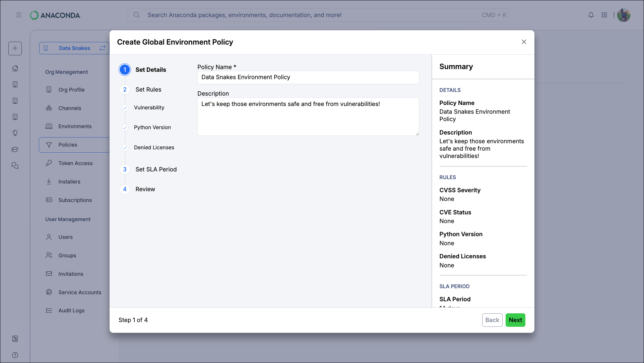Screen dimensions: 644x363
Task: Select step 2 Set Rules
Action: [141, 90]
